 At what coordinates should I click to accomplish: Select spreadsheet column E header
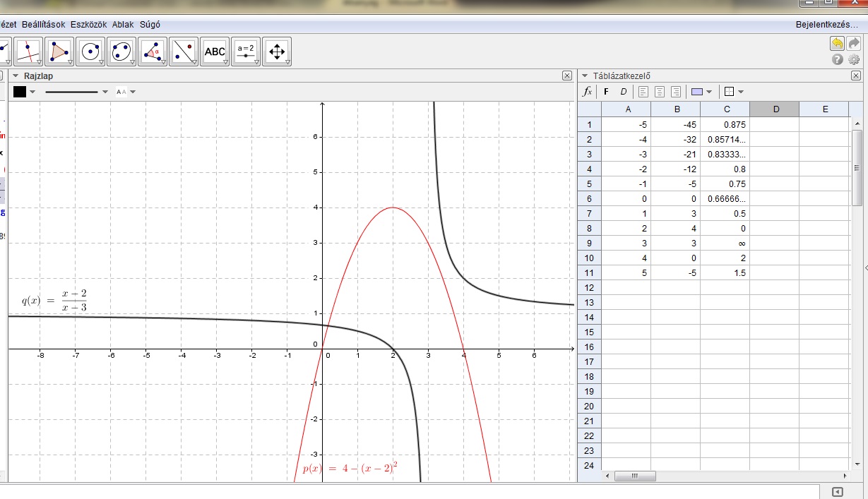824,109
